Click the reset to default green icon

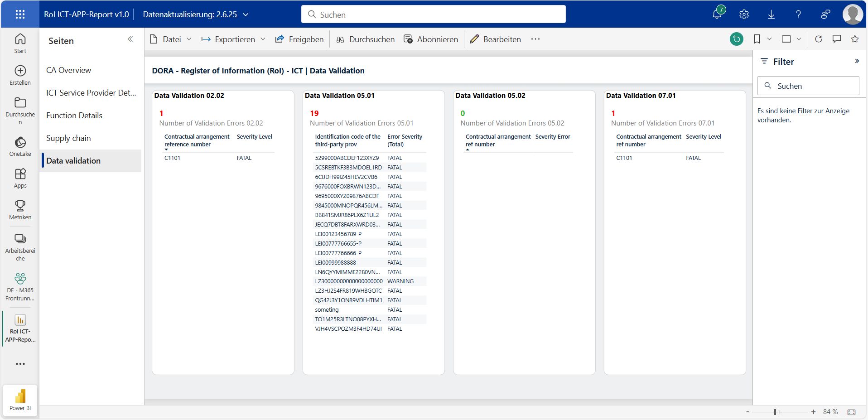tap(737, 39)
